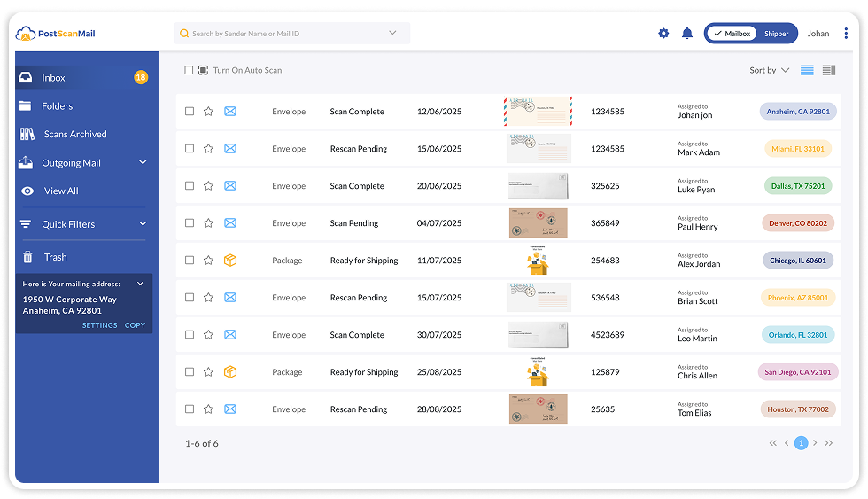Click the sender search input field
868x499 pixels.
[x=283, y=34]
